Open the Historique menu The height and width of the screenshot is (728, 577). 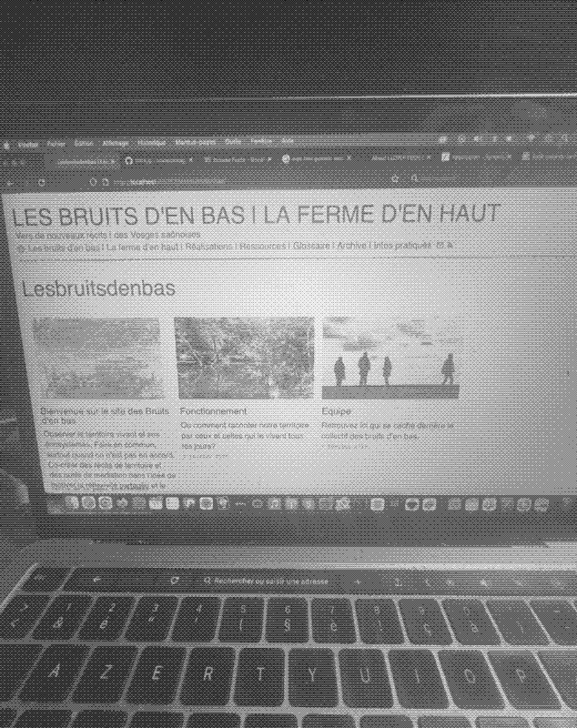[x=151, y=143]
